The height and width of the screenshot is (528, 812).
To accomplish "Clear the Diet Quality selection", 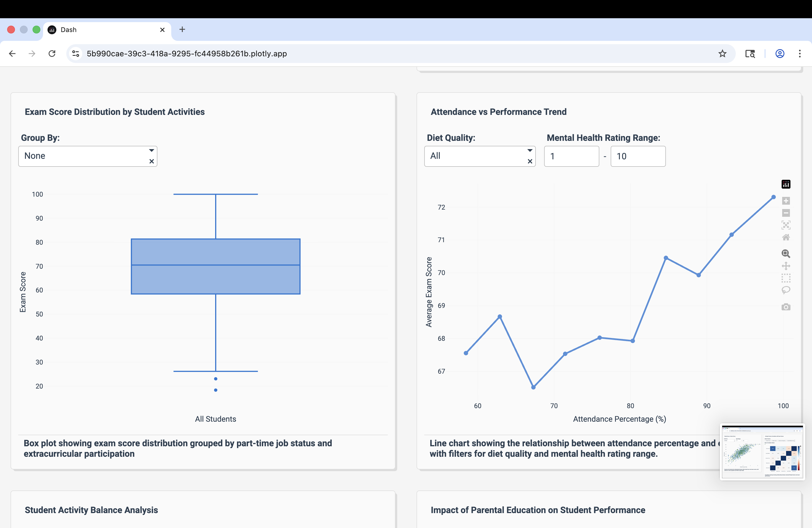I will click(530, 161).
